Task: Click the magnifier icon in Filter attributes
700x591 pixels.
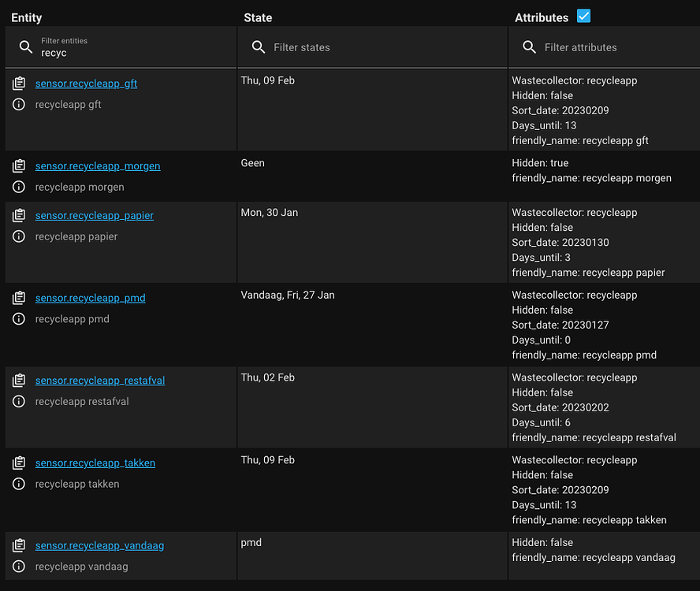Action: [x=529, y=47]
